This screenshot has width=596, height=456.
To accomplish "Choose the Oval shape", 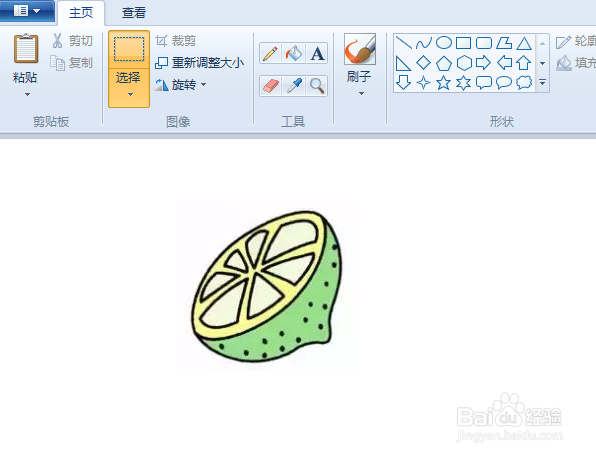I will (443, 43).
